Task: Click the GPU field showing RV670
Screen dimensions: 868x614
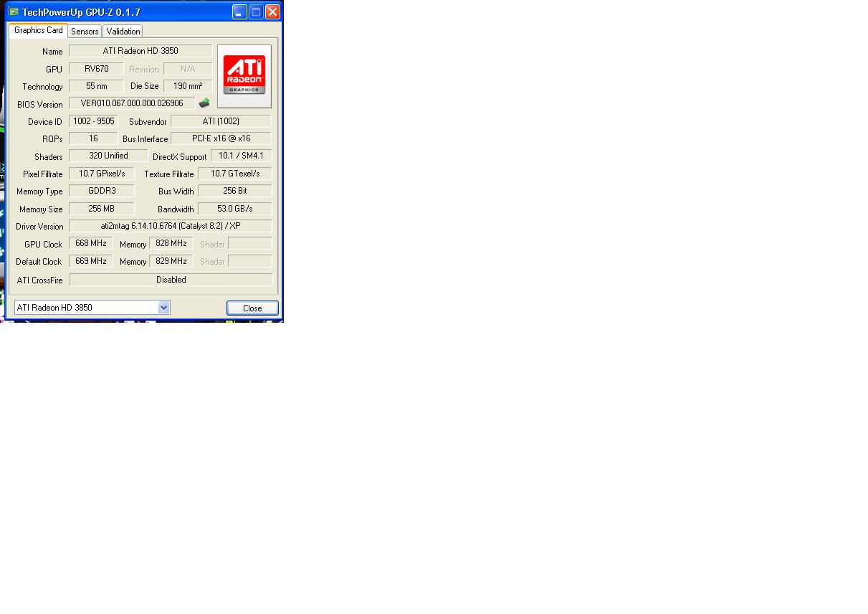Action: pyautogui.click(x=97, y=69)
